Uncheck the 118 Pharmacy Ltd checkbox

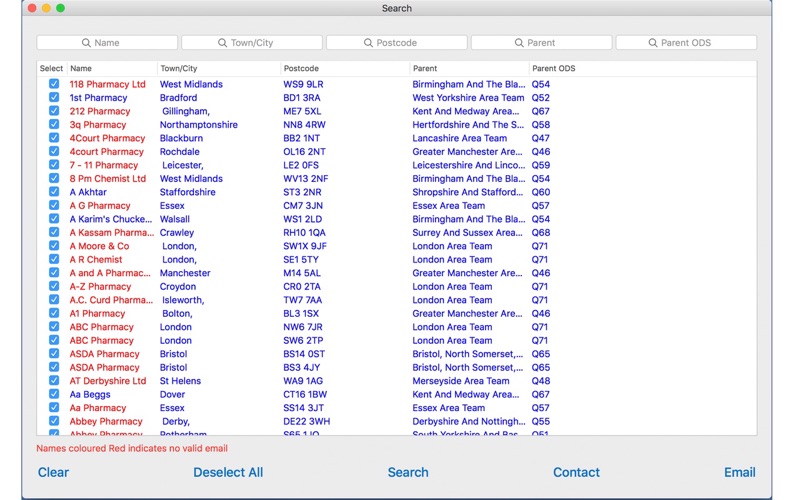54,84
